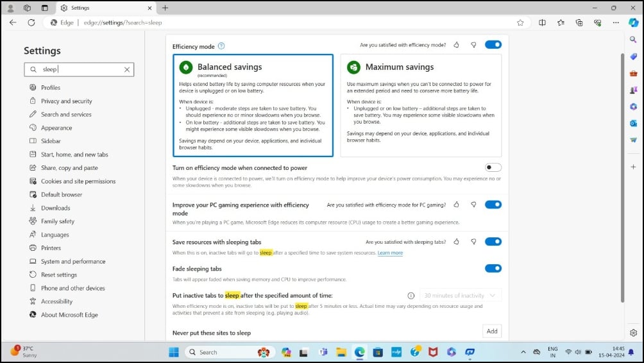Open 30 minutes of inactivity dropdown
644x363 pixels.
point(460,296)
